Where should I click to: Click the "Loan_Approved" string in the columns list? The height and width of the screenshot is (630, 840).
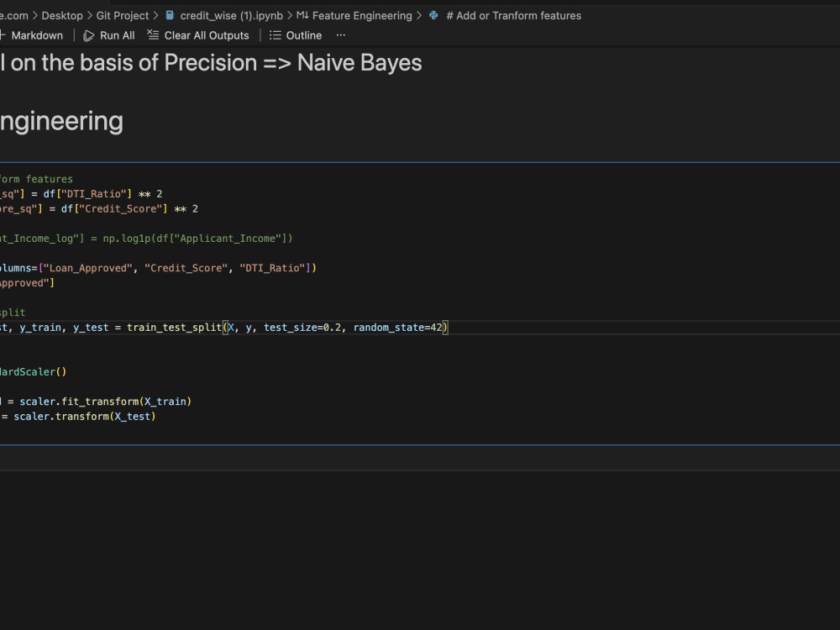click(88, 268)
